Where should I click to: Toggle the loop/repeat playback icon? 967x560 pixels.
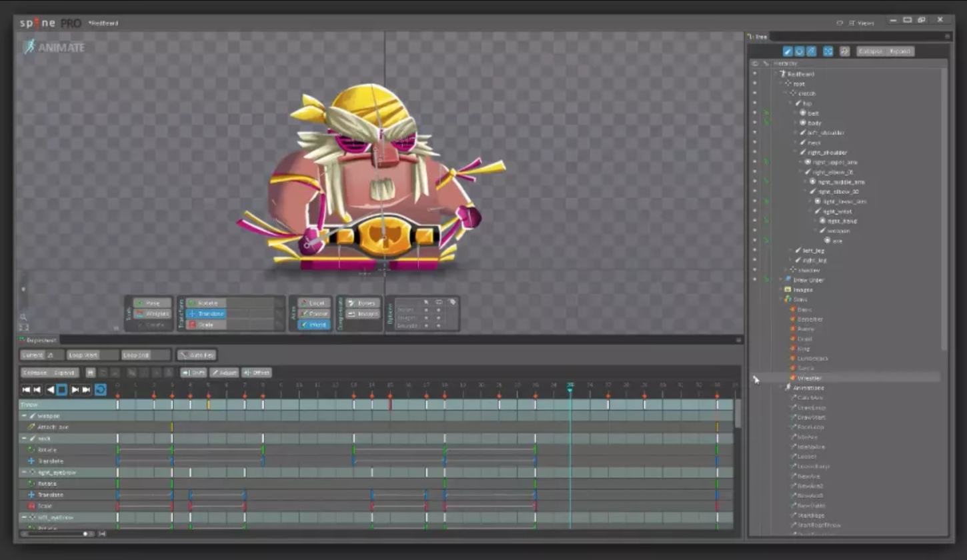click(x=101, y=390)
